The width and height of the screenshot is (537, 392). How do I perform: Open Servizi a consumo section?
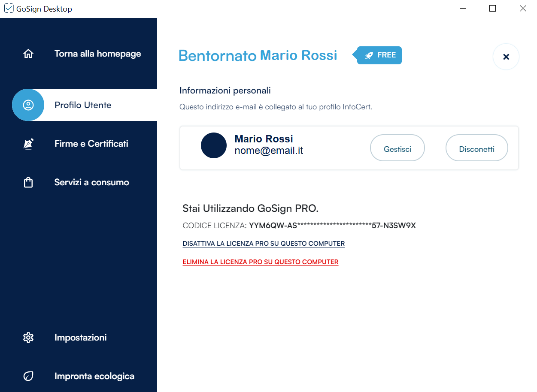(91, 183)
